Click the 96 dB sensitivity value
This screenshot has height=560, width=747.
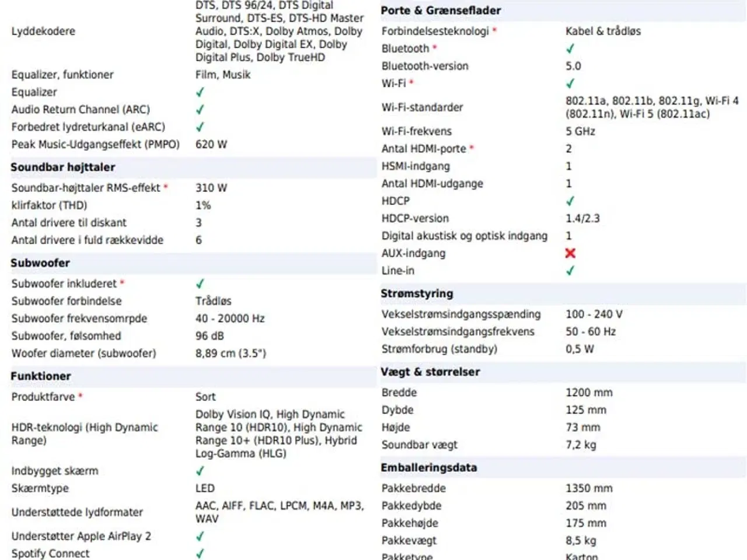click(x=210, y=336)
